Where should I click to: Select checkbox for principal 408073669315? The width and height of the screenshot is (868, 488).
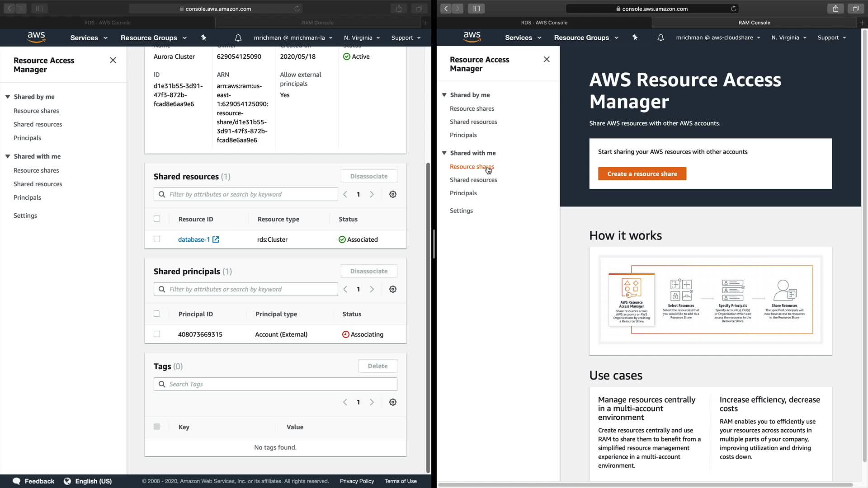pos(157,334)
